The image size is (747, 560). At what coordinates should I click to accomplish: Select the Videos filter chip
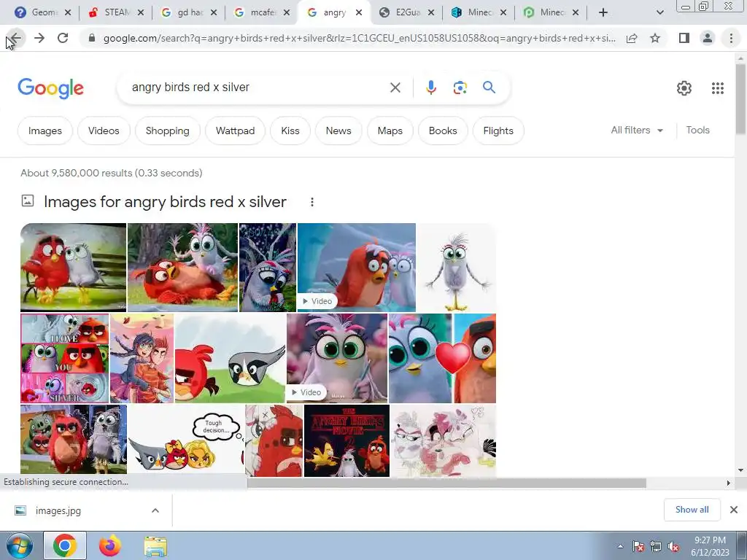coord(104,131)
